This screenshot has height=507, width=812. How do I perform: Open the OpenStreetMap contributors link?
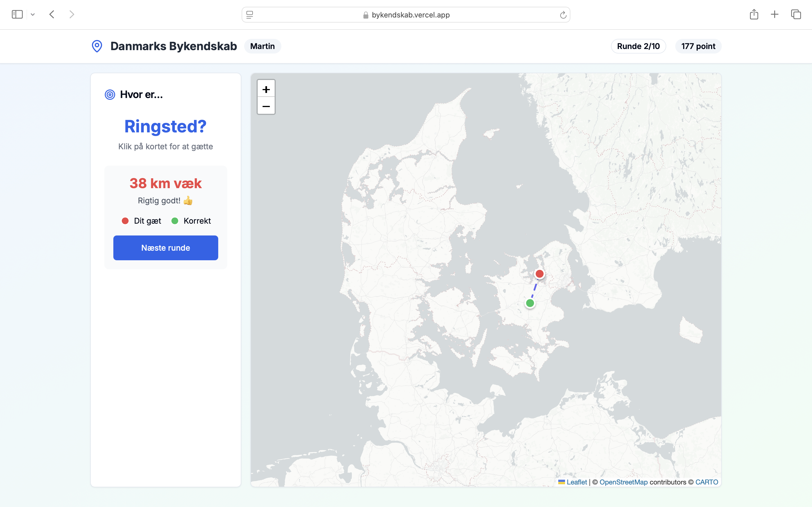click(624, 482)
